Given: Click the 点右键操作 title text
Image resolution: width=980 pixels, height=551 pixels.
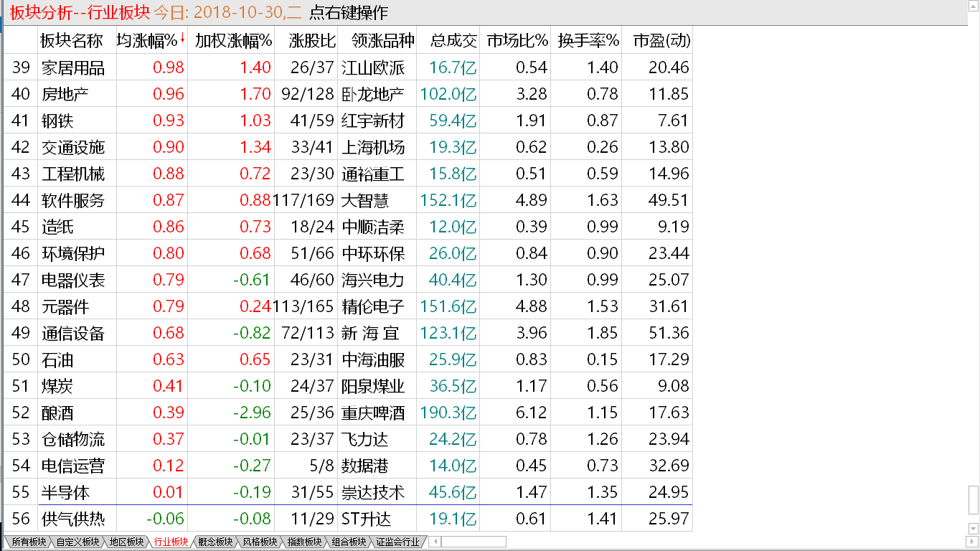Looking at the screenshot, I should pos(348,12).
